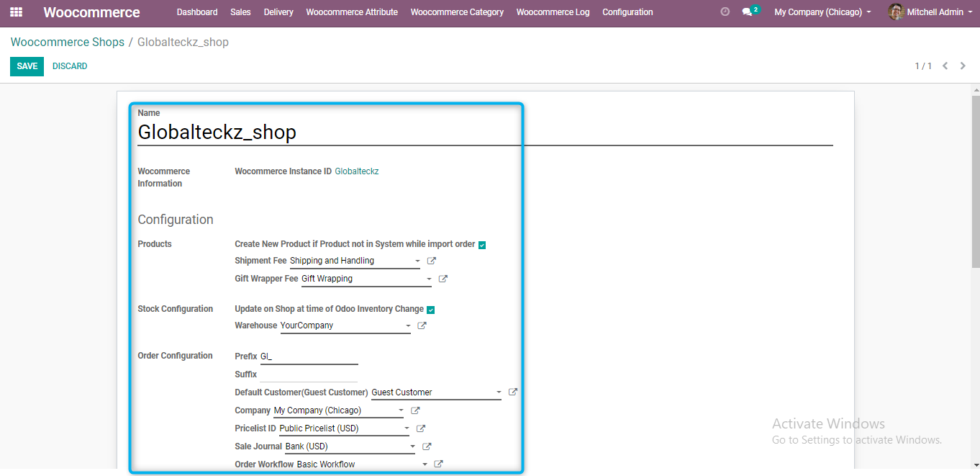980x476 pixels.
Task: Open the chat messages icon
Action: coord(747,12)
